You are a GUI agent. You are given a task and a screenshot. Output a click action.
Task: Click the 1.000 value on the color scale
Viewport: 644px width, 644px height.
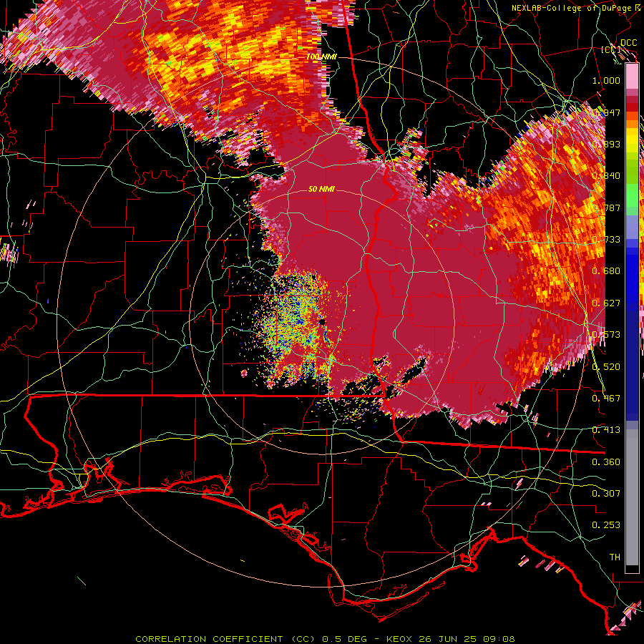[606, 80]
